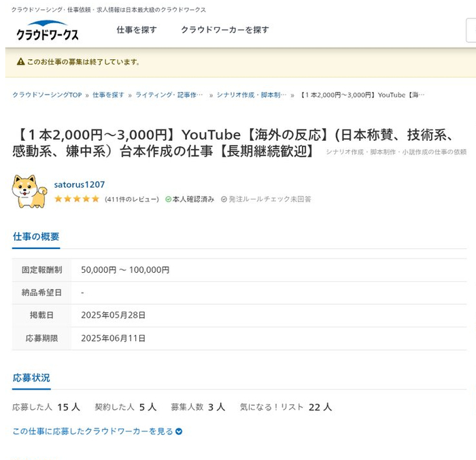Open the ライティング・記事作… breadcrumb
The image size is (476, 460).
(x=169, y=95)
